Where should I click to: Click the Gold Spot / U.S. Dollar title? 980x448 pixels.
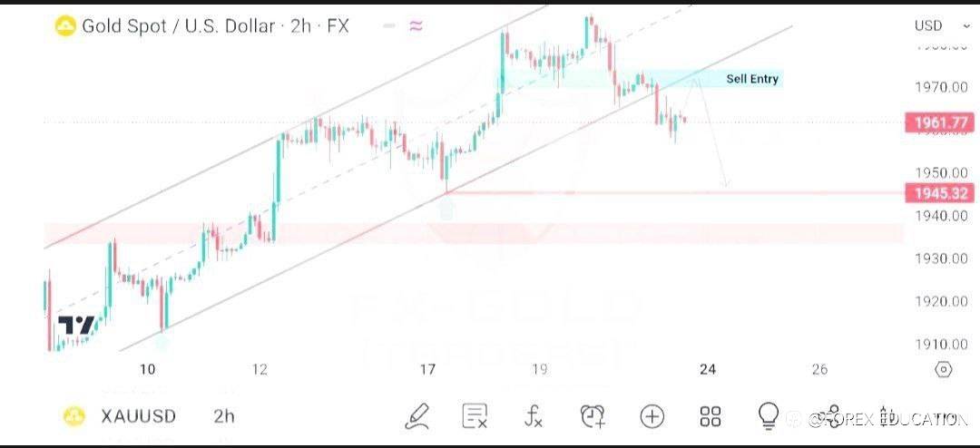178,26
